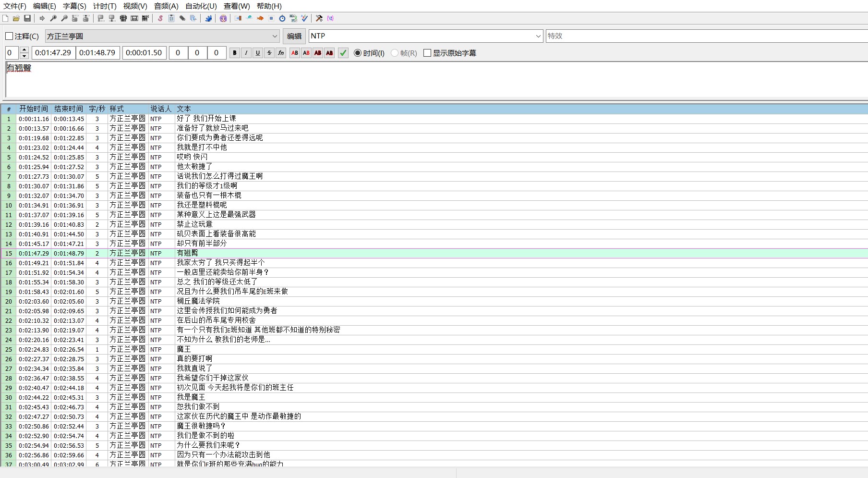Click the 特效 effect input field
This screenshot has width=868, height=478.
(x=707, y=36)
